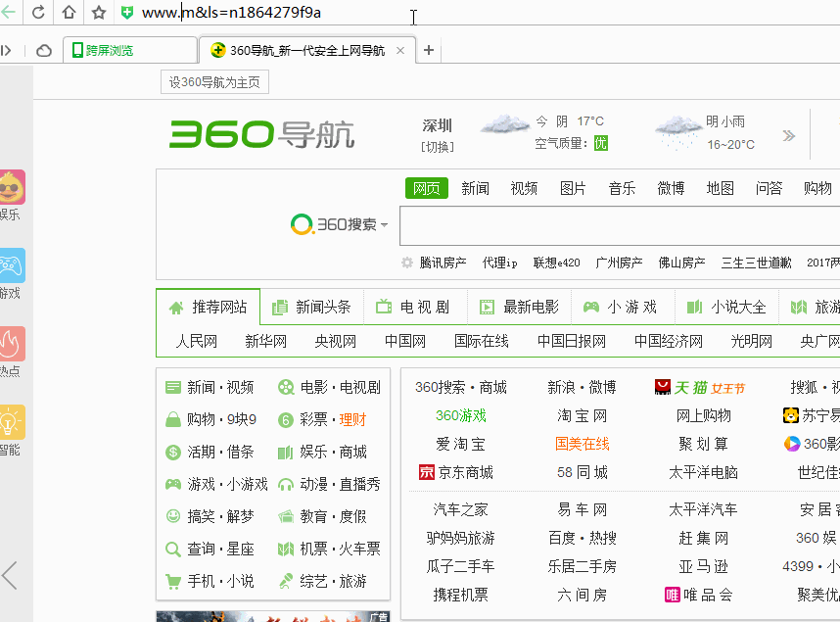Select 新闻头条 category tab
Viewport: 840px width, 622px height.
click(x=311, y=308)
